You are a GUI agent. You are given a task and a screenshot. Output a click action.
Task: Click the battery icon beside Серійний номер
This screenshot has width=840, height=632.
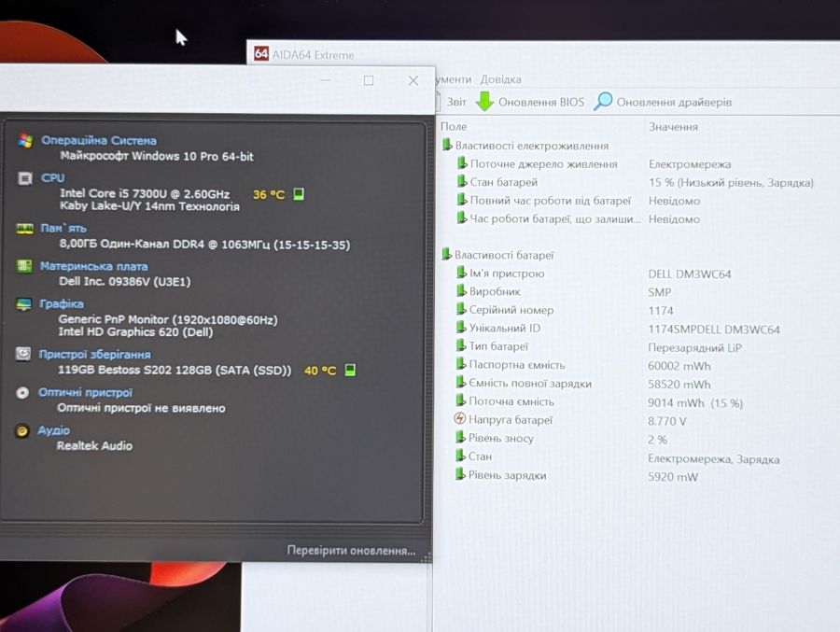point(461,309)
